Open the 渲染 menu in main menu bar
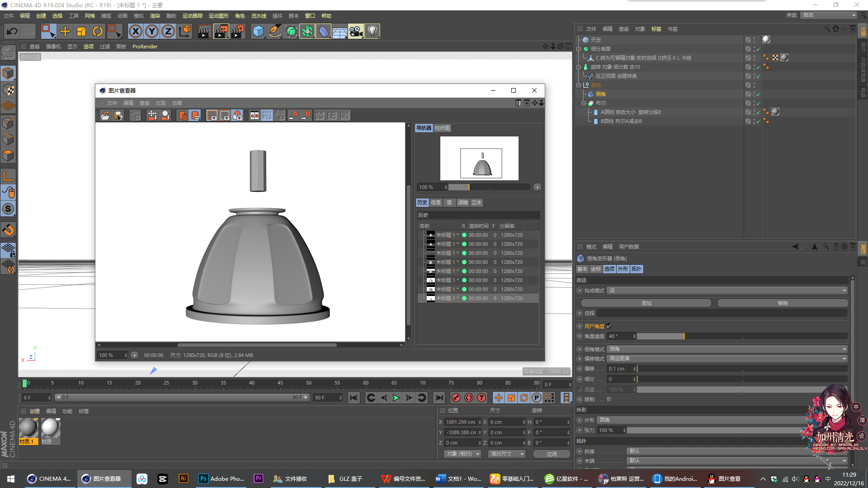The height and width of the screenshot is (488, 868). (x=155, y=16)
